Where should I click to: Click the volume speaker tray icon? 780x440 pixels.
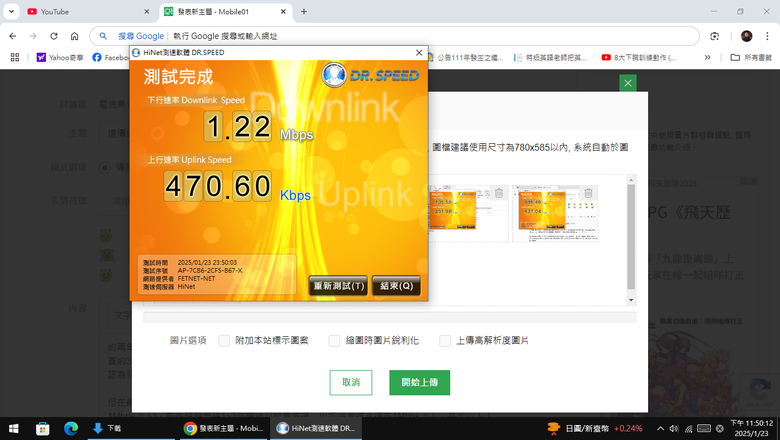tap(674, 428)
